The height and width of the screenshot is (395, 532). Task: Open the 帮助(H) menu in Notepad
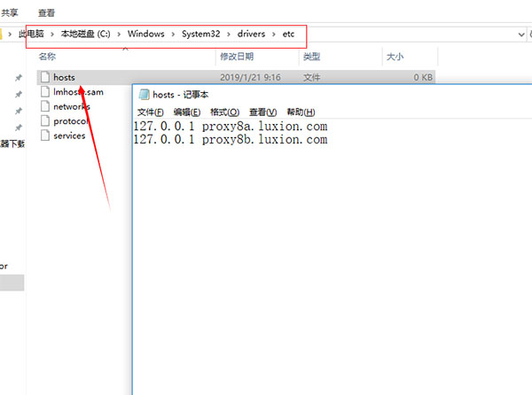(301, 112)
